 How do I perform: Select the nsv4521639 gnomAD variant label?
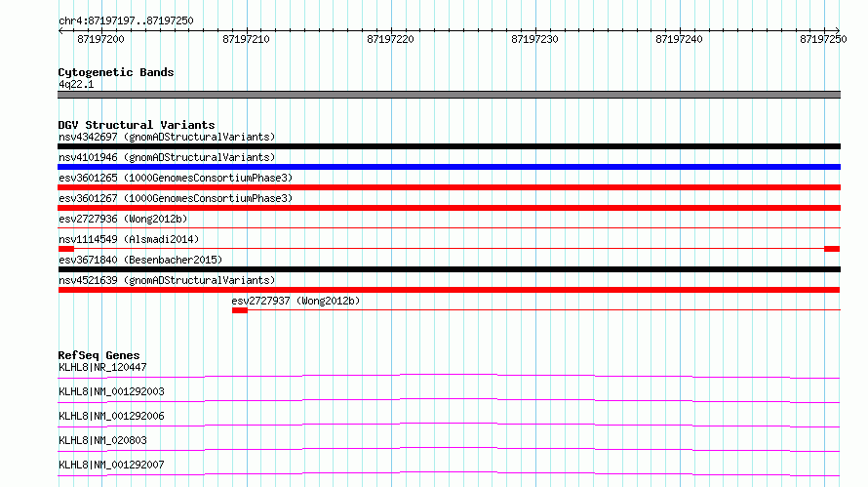[x=167, y=280]
